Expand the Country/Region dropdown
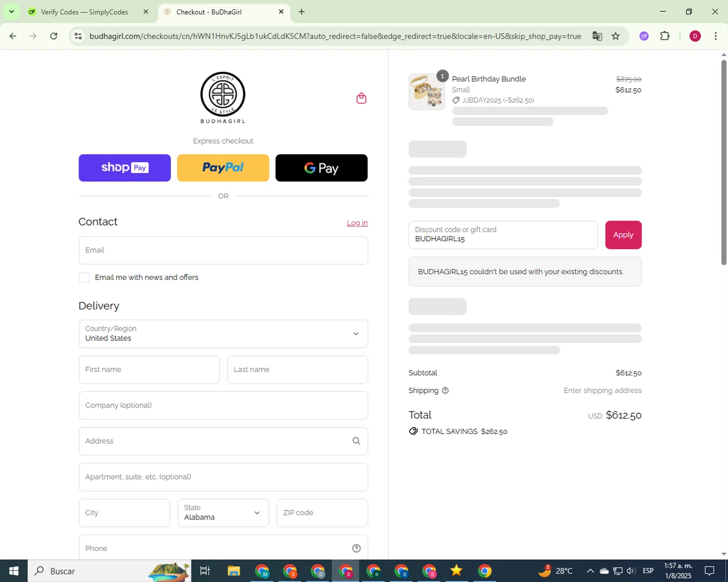This screenshot has width=728, height=582. point(223,334)
